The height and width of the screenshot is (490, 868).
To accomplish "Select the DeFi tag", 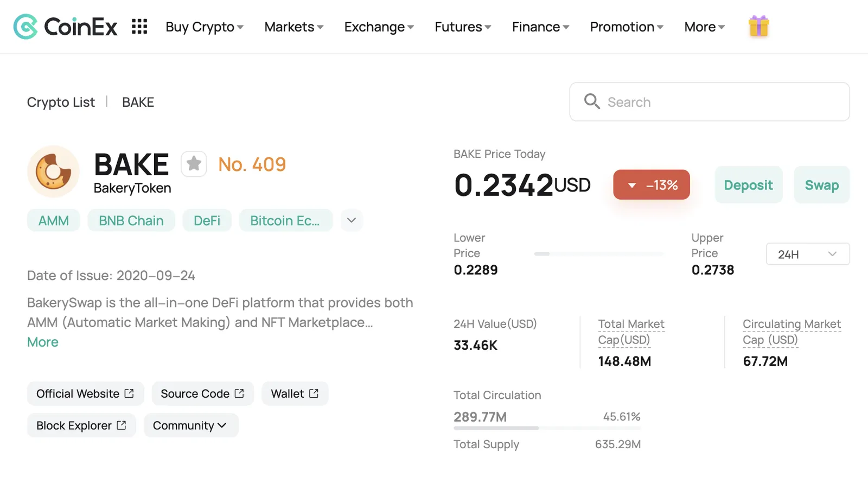I will click(207, 220).
